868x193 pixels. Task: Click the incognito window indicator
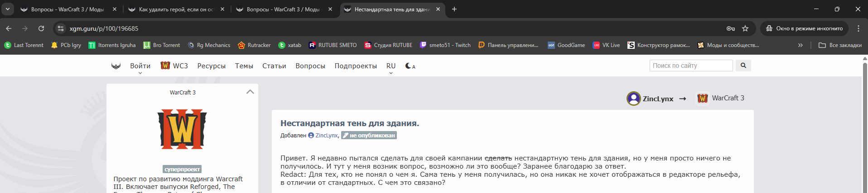804,28
